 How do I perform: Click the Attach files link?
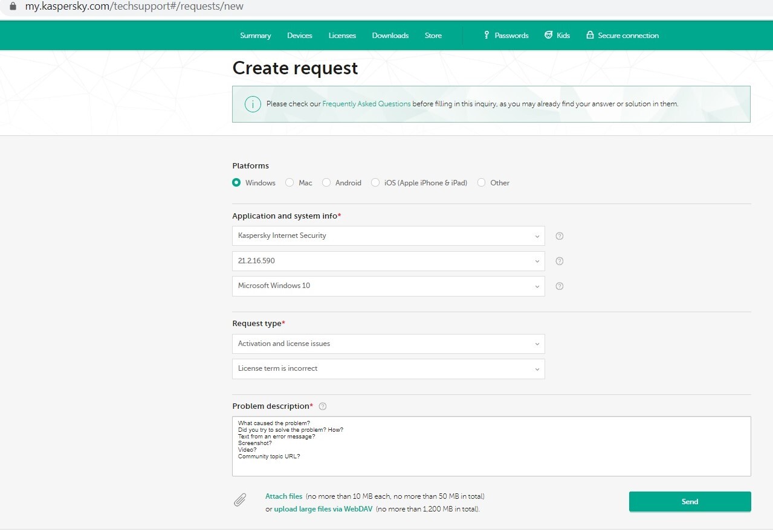tap(284, 496)
